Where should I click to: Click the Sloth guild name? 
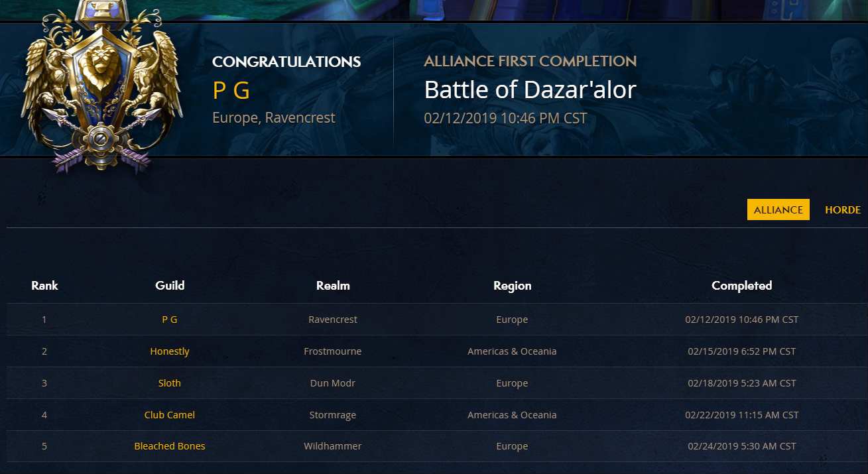(x=170, y=383)
